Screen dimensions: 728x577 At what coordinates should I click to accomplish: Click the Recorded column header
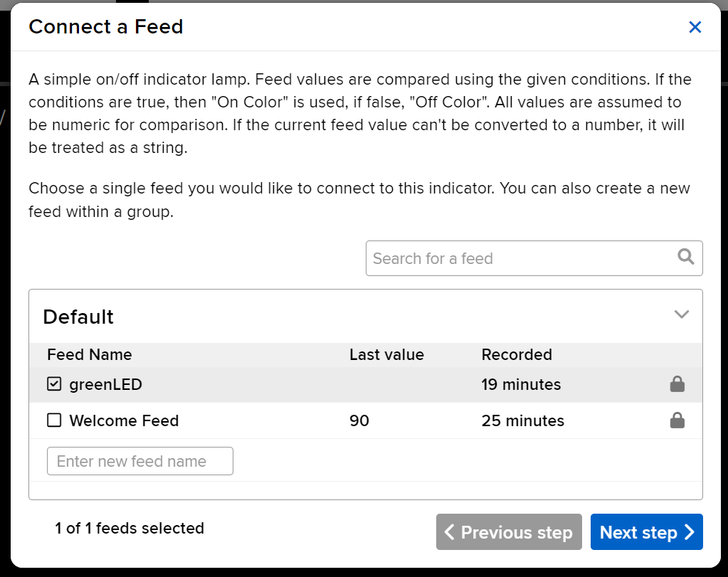pyautogui.click(x=517, y=354)
